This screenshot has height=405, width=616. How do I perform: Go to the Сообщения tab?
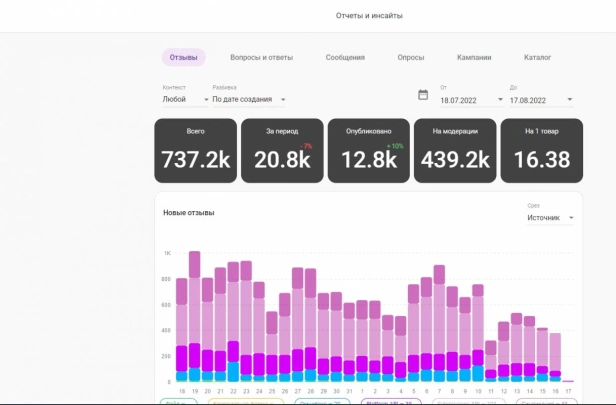tap(345, 57)
